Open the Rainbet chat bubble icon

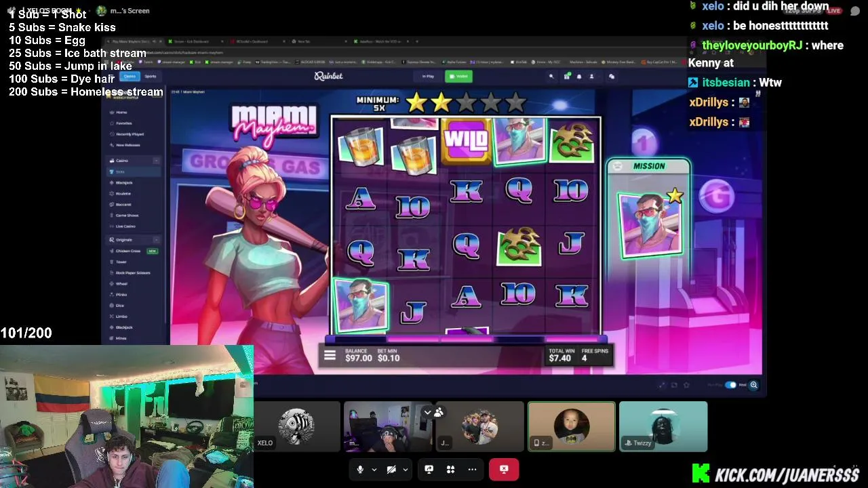[x=611, y=77]
